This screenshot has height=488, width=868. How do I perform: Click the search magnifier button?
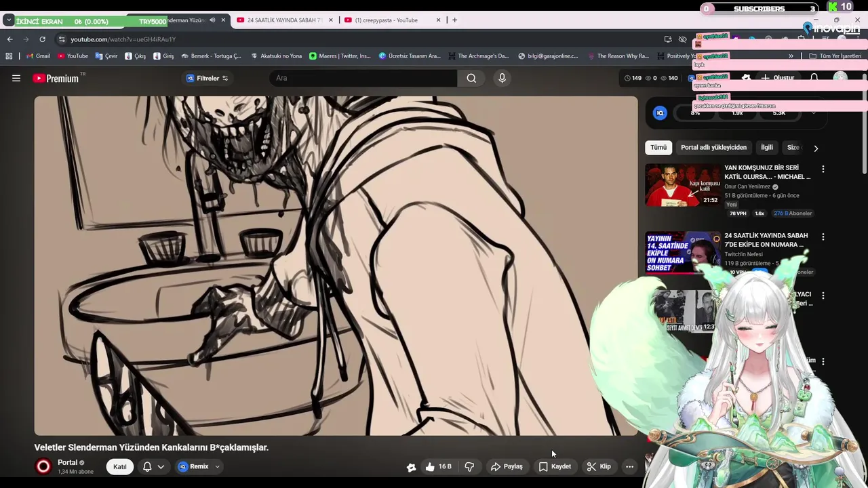471,78
